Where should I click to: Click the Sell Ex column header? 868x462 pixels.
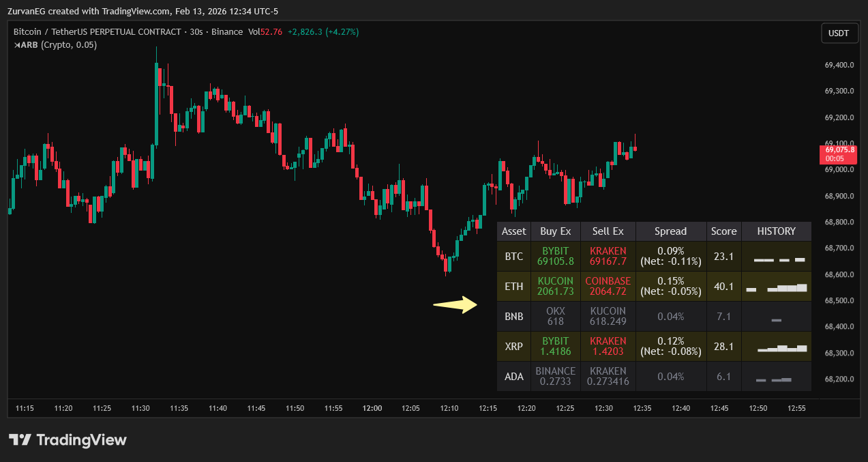[x=608, y=231]
